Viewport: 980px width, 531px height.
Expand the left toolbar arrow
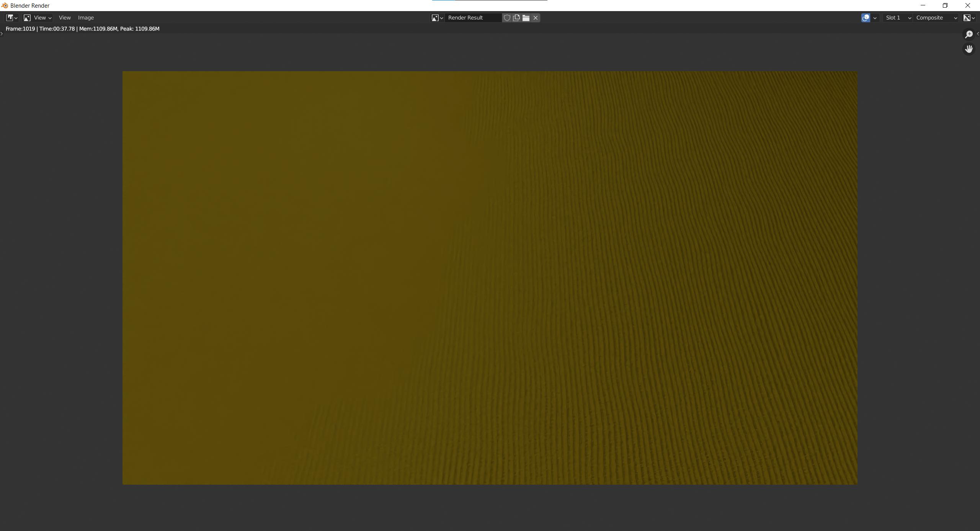(x=2, y=34)
